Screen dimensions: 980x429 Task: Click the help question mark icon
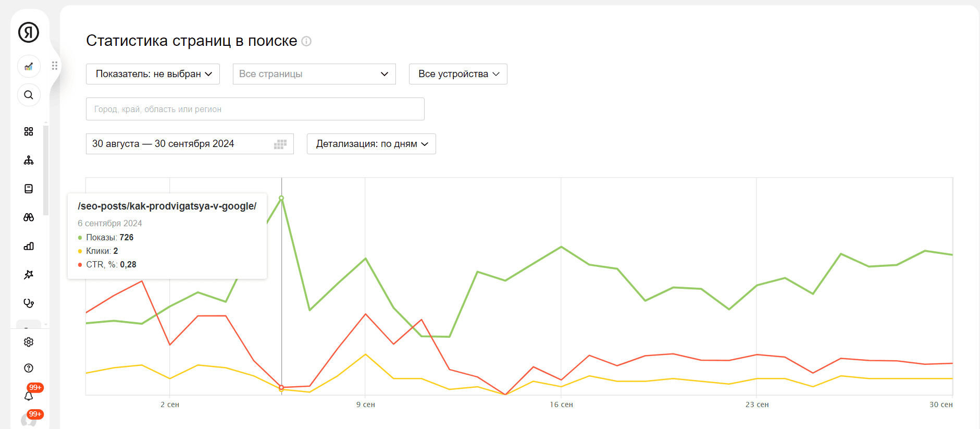click(x=29, y=368)
